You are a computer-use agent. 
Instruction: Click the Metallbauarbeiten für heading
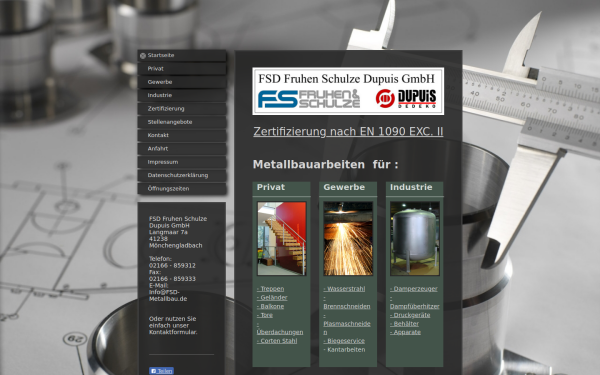(x=325, y=165)
